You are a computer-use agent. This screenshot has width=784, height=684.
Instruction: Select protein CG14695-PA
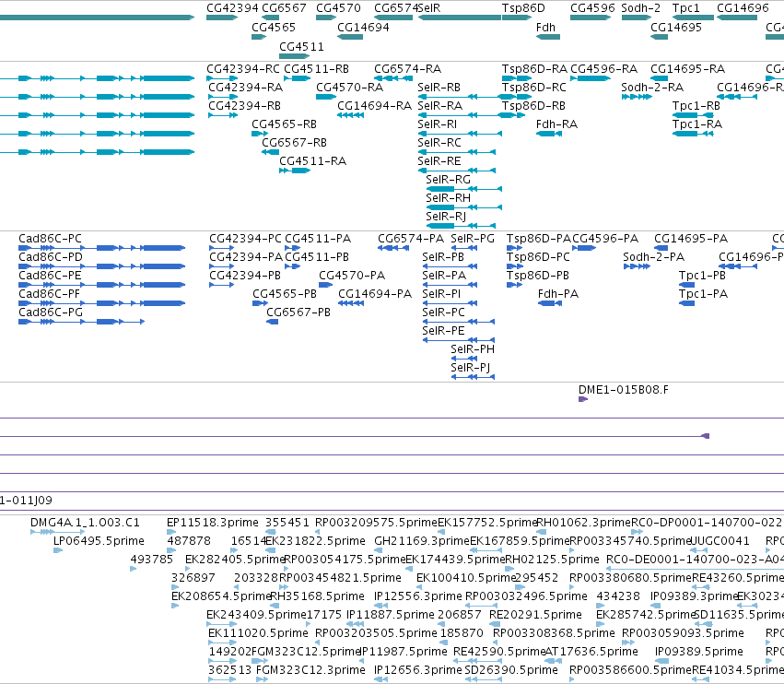691,239
